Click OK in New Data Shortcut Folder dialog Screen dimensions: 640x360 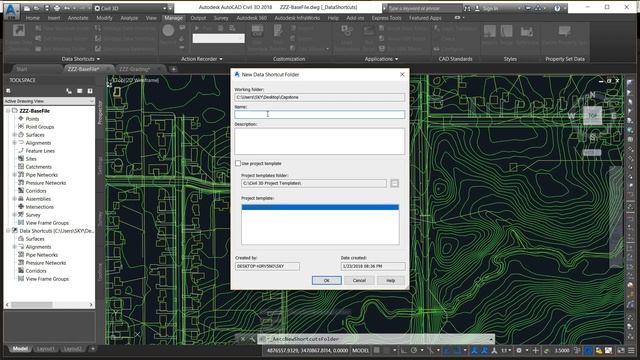[327, 280]
